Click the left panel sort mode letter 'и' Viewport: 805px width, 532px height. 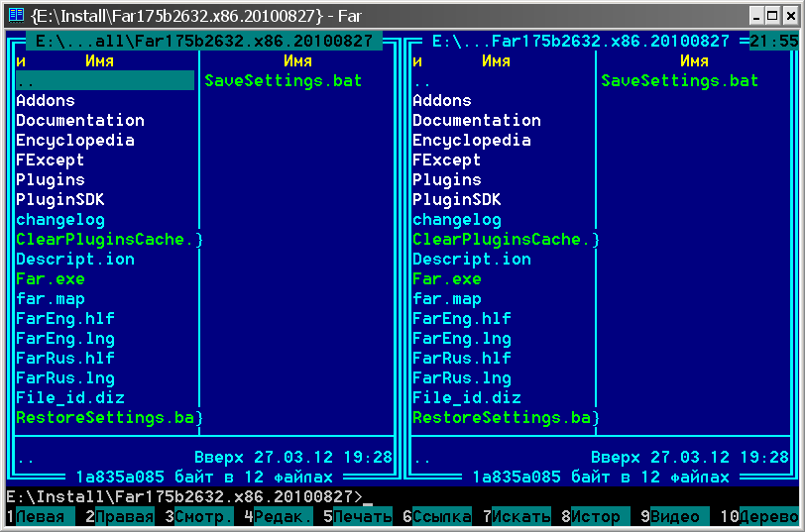(x=21, y=61)
